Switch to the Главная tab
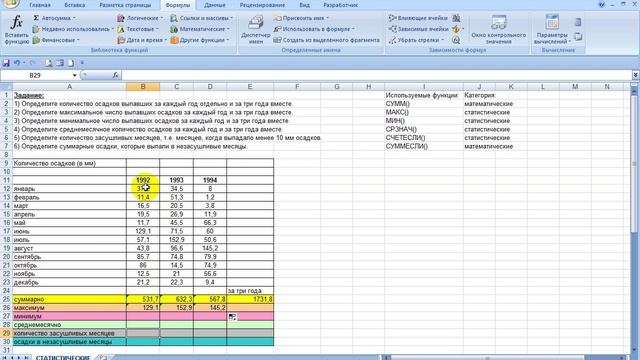Image resolution: width=640 pixels, height=360 pixels. click(x=40, y=5)
